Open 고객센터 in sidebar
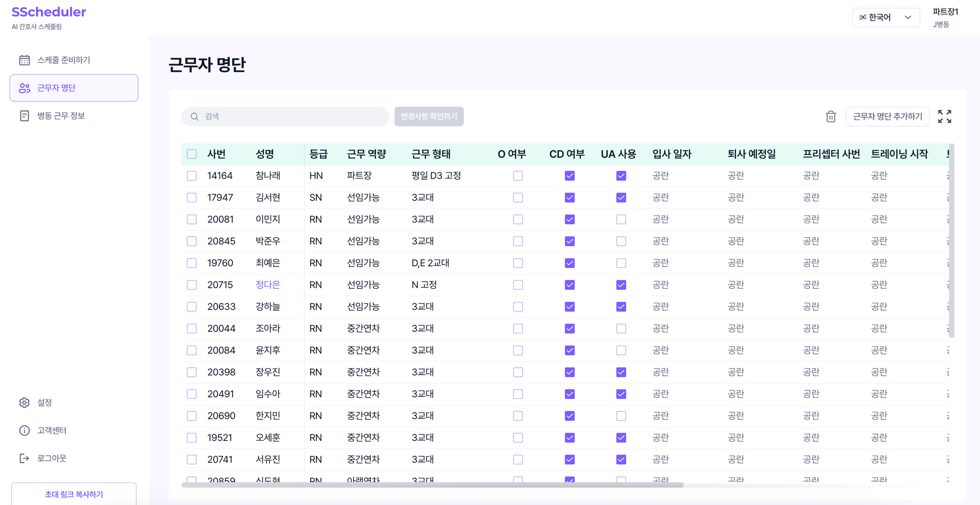 coord(74,430)
